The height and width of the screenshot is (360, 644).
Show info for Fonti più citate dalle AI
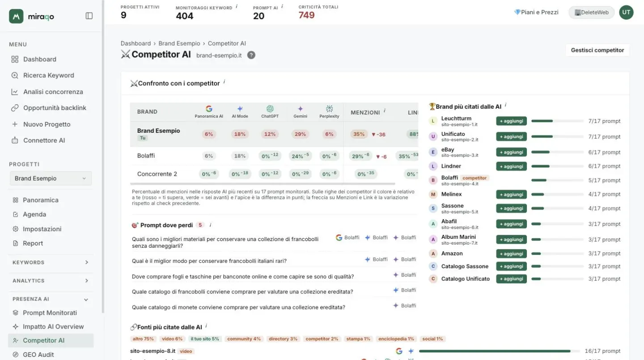click(206, 326)
